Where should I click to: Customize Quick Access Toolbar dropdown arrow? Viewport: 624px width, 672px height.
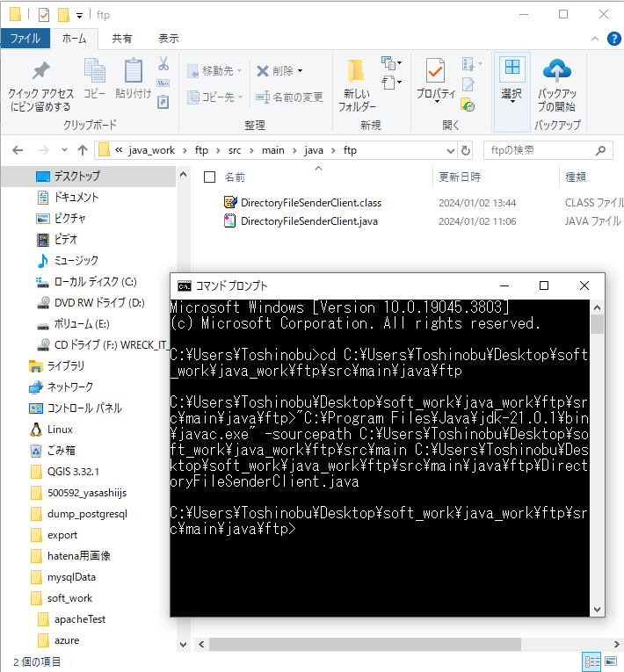tap(79, 16)
